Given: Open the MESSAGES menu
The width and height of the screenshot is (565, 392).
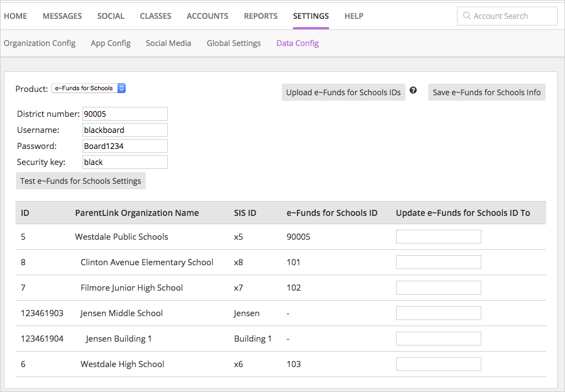Looking at the screenshot, I should point(63,16).
